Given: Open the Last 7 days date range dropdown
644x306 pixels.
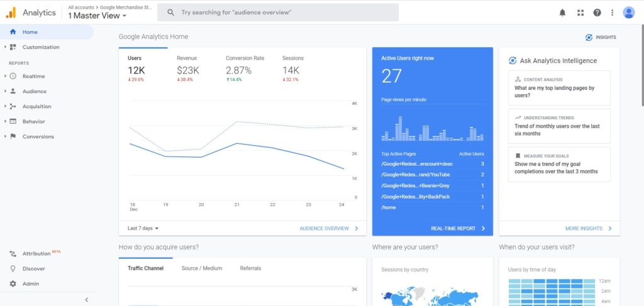Looking at the screenshot, I should coord(143,228).
